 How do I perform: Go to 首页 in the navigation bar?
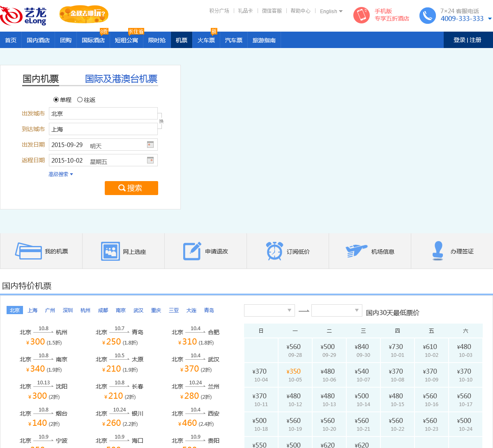(11, 40)
